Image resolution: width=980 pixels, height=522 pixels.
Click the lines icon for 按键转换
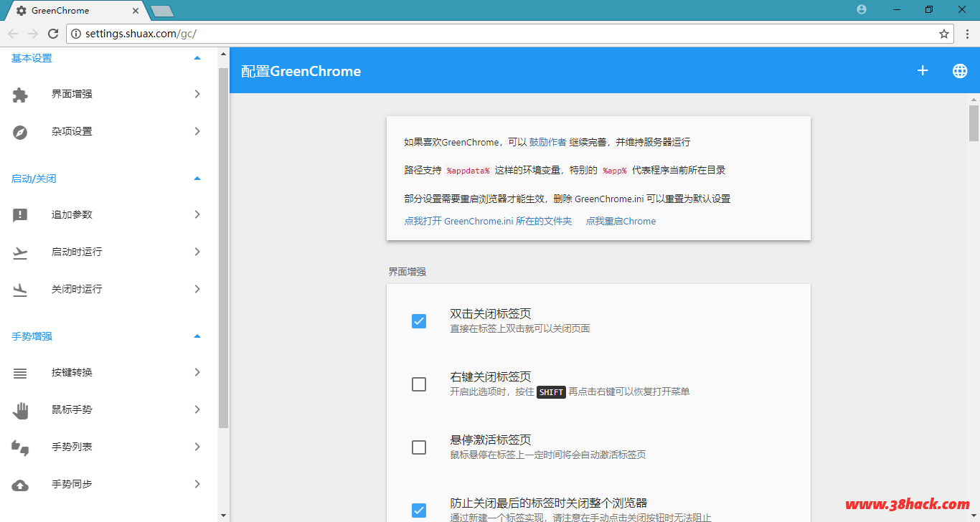pyautogui.click(x=20, y=373)
